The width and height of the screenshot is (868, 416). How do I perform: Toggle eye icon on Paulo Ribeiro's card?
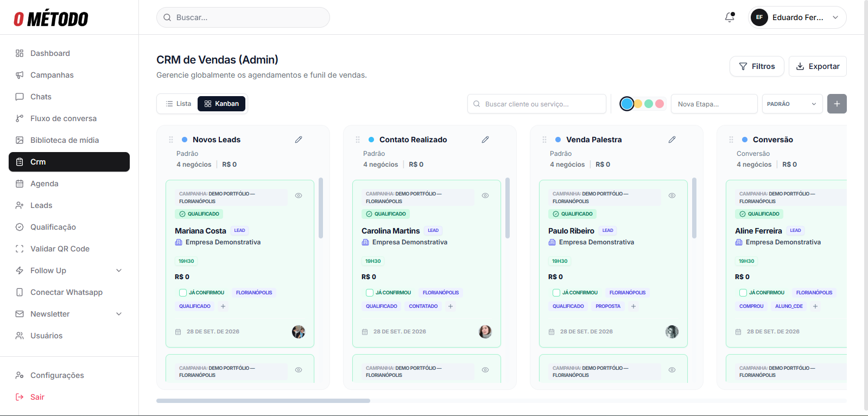tap(672, 196)
